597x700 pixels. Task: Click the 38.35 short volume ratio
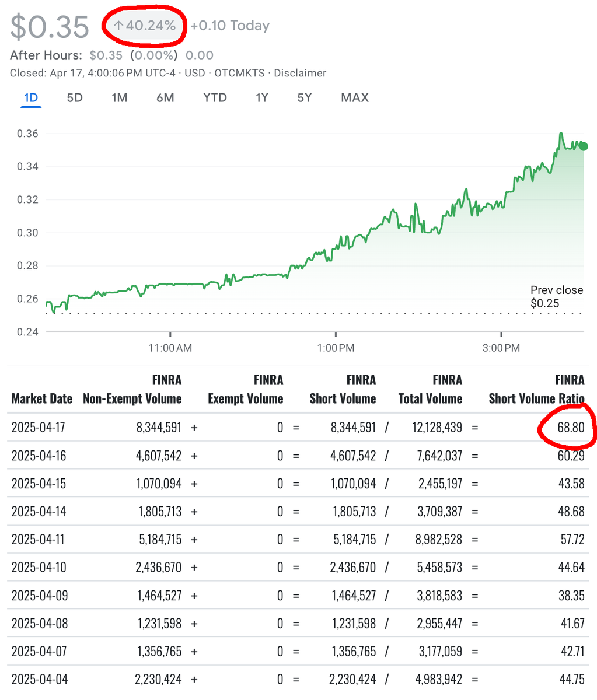[571, 596]
